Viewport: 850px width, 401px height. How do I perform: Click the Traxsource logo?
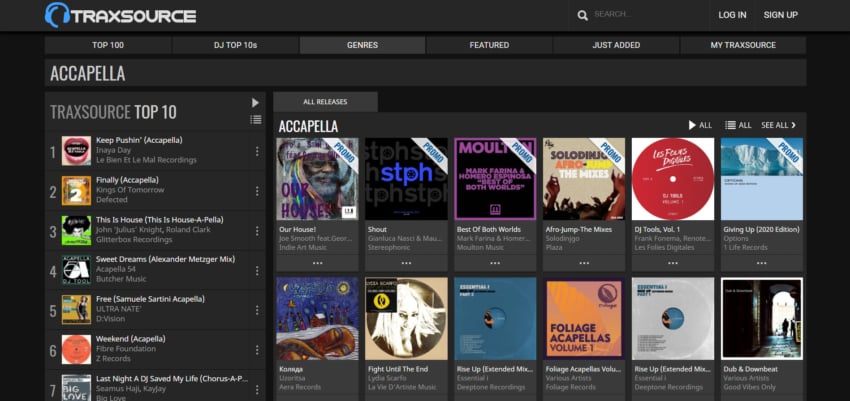(120, 15)
